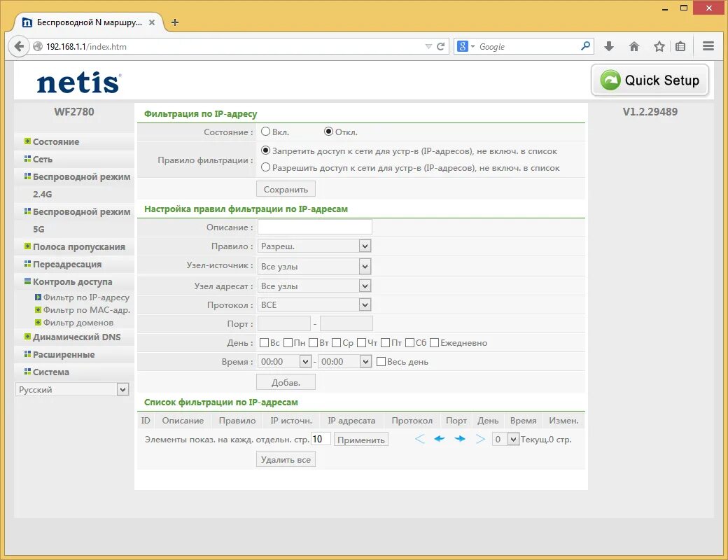Open the Узел-источник dropdown
The height and width of the screenshot is (560, 728).
pos(314,267)
